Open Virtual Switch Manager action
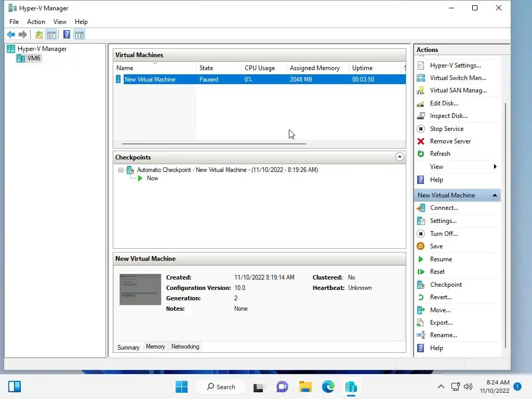The image size is (532, 399). click(458, 78)
